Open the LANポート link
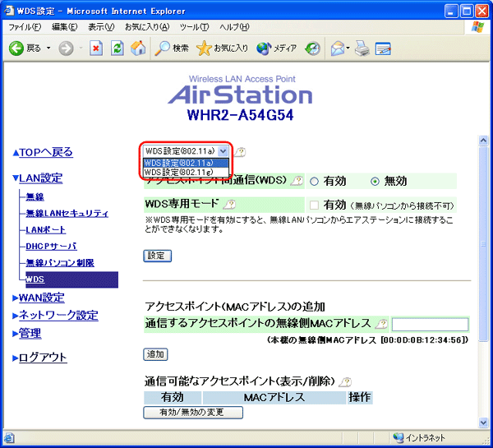Image resolution: width=493 pixels, height=448 pixels. [x=45, y=230]
